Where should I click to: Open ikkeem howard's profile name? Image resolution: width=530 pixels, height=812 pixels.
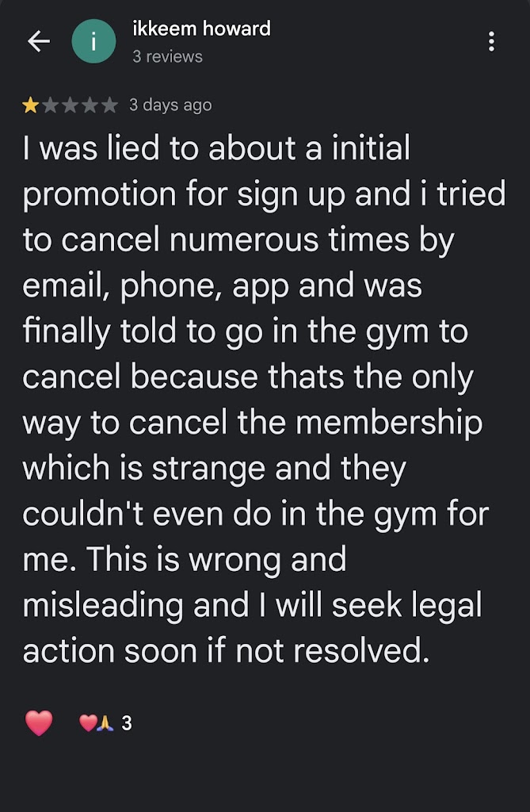(x=202, y=29)
